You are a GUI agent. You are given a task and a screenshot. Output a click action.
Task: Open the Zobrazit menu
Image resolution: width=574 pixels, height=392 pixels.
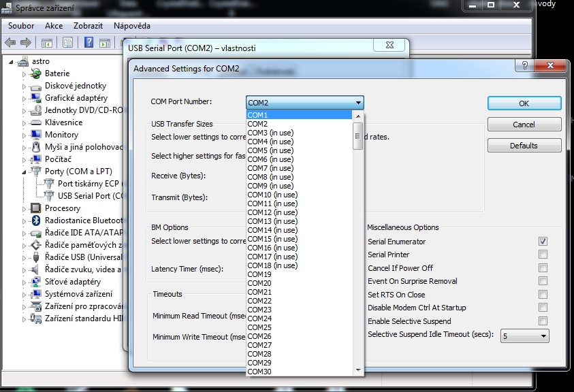(x=88, y=25)
